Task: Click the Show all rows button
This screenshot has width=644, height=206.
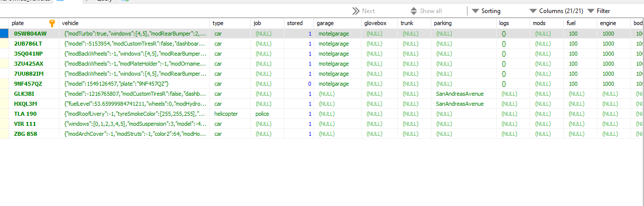Action: coord(426,11)
